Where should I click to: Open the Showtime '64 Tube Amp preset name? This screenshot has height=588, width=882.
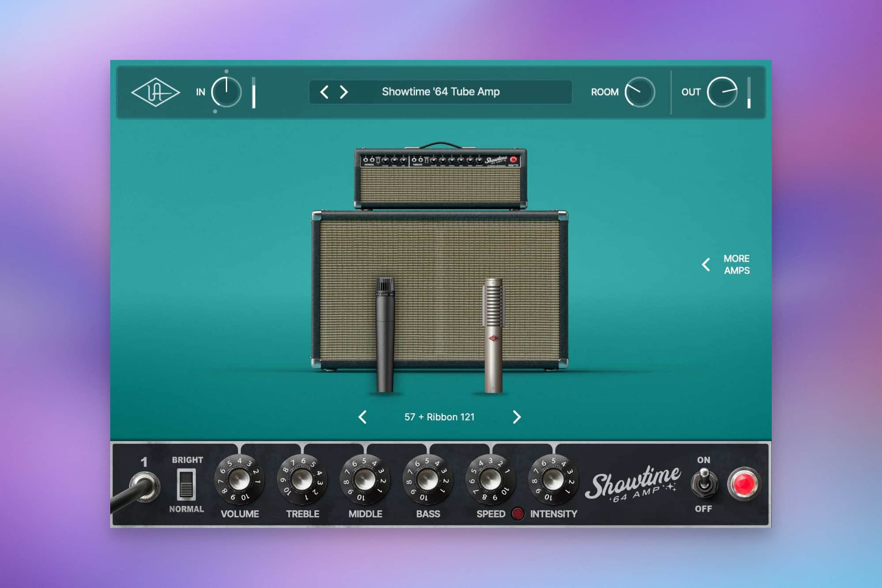point(441,92)
